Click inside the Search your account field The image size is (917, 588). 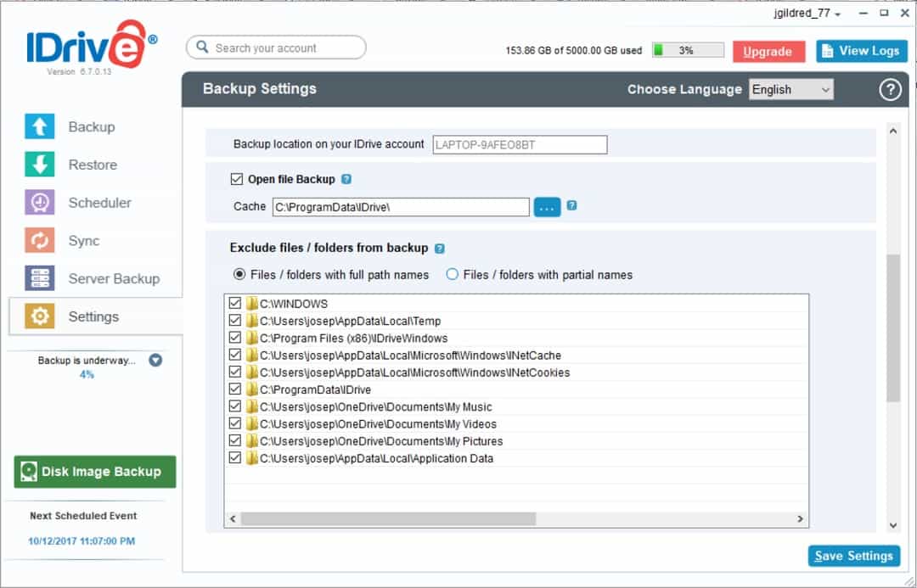click(275, 47)
